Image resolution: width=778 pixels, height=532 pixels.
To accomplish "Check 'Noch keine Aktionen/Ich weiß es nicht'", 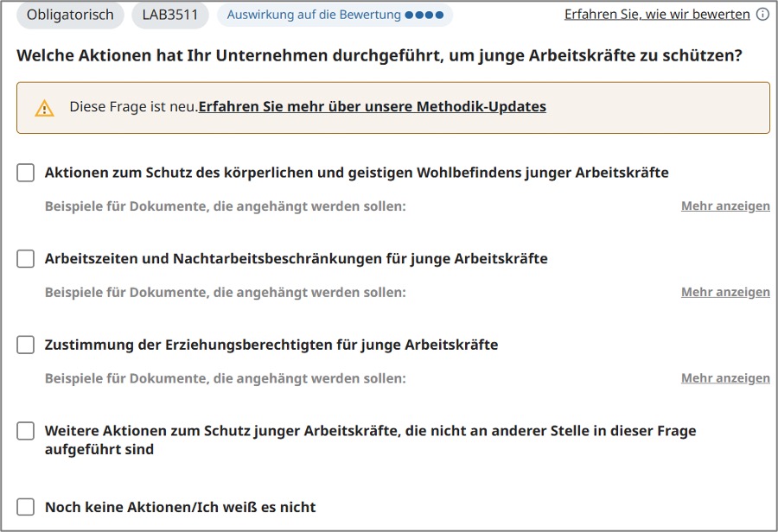I will pyautogui.click(x=26, y=507).
